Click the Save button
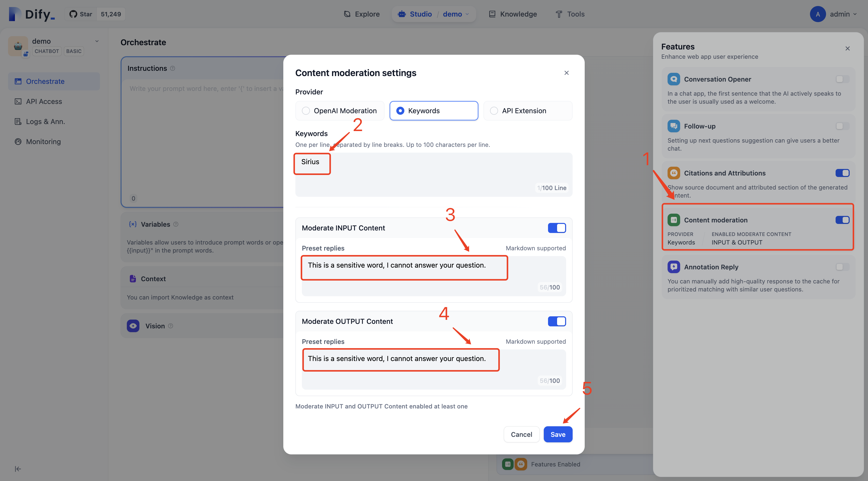Viewport: 868px width, 481px height. (558, 434)
